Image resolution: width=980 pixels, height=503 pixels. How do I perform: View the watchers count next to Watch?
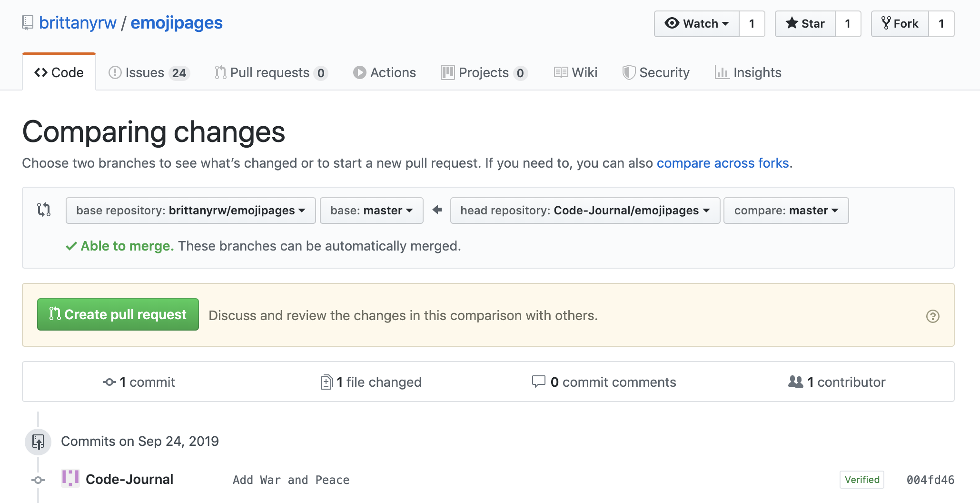tap(752, 23)
